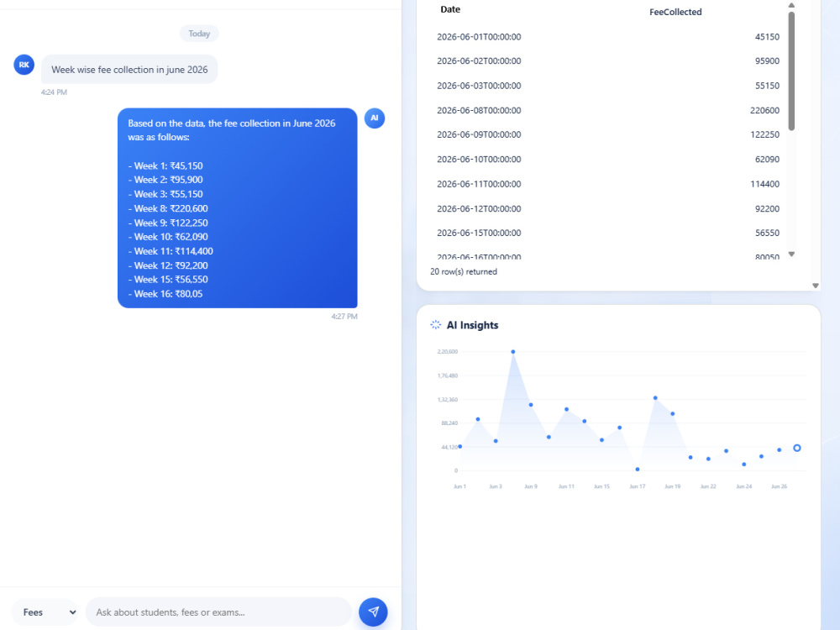
Task: Click the fee value 114400
Action: point(764,184)
